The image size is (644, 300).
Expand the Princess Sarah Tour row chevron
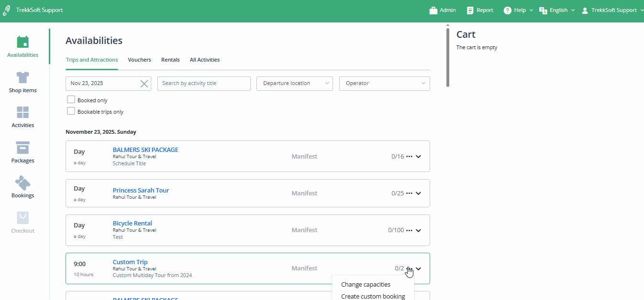click(x=418, y=193)
